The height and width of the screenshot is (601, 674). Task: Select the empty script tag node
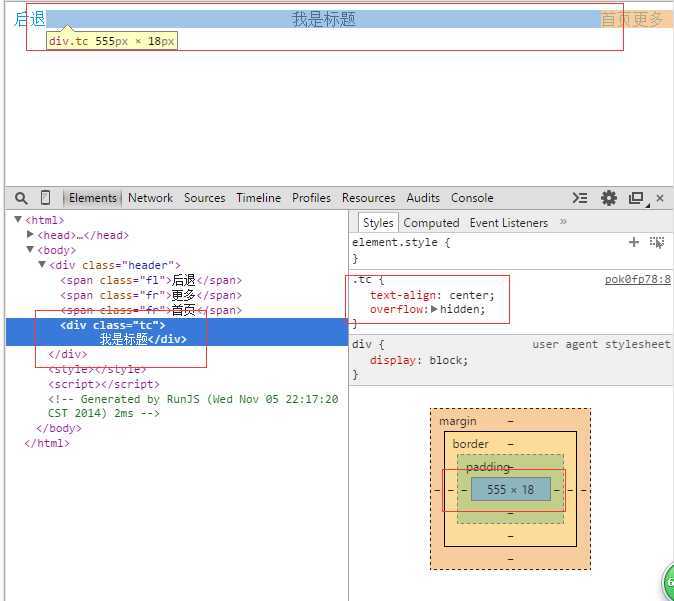(104, 384)
